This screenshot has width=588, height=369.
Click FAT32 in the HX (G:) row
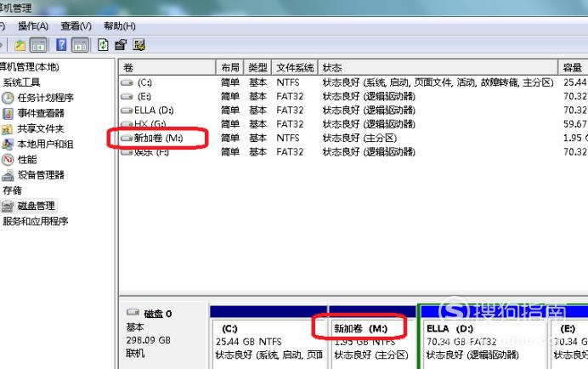(x=290, y=124)
